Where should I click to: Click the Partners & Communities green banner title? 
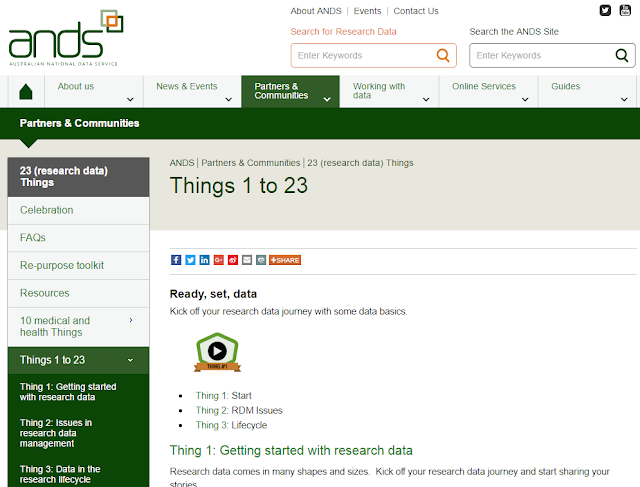pyautogui.click(x=80, y=123)
